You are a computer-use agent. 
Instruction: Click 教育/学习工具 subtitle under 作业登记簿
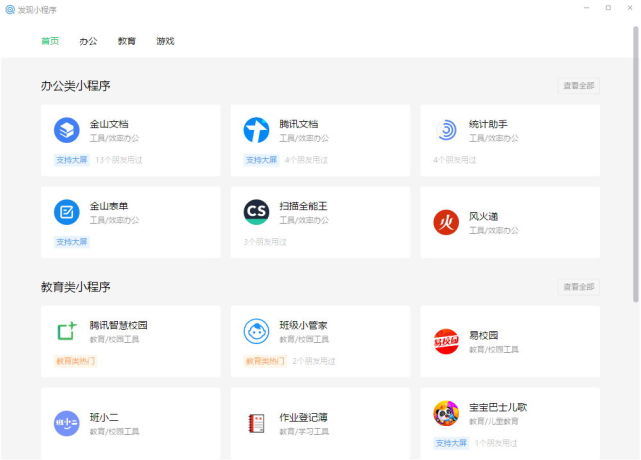[304, 431]
